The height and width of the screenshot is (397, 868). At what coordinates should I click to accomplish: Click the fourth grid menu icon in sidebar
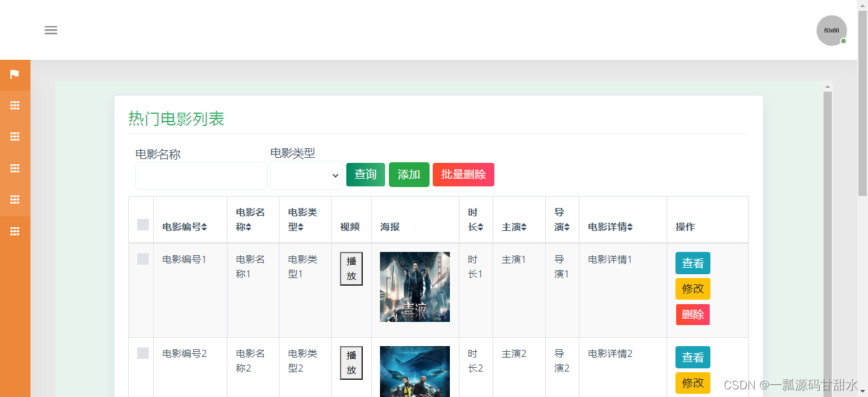tap(15, 199)
